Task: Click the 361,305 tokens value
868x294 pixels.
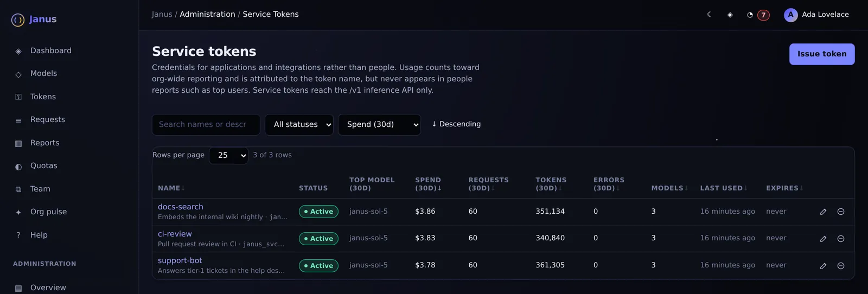Action: tap(550, 265)
